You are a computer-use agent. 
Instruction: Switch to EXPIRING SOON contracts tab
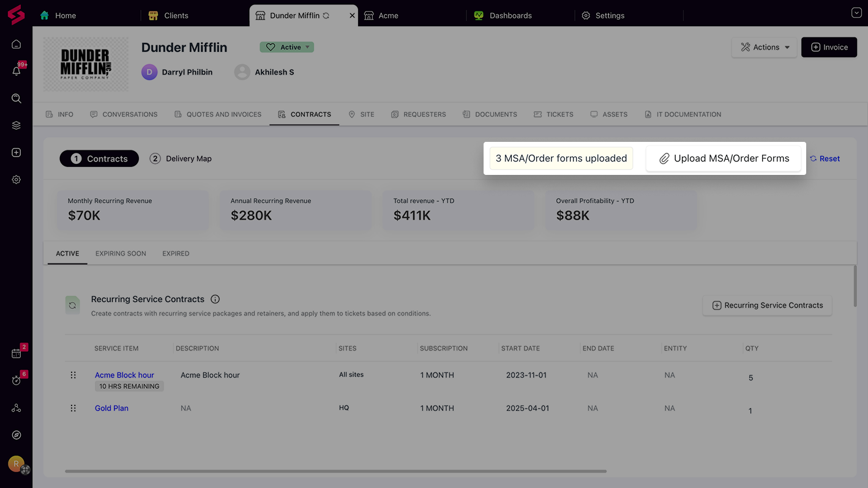(x=121, y=253)
